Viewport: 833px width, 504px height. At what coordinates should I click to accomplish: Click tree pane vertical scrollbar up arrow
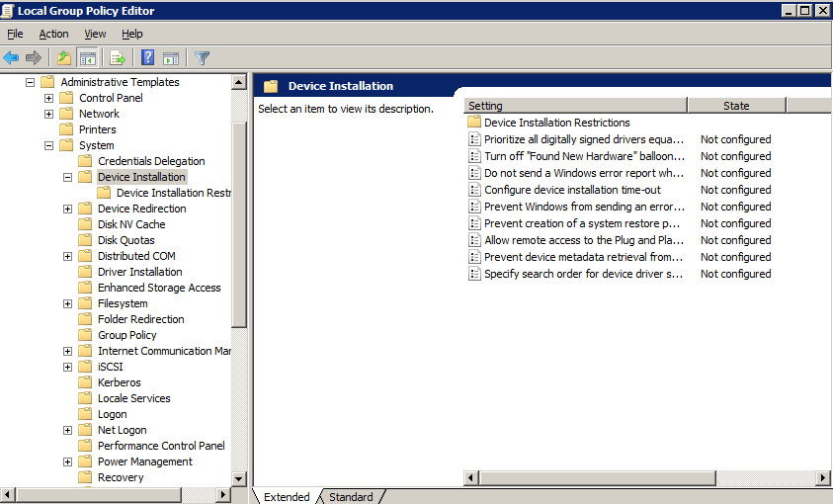pos(238,82)
